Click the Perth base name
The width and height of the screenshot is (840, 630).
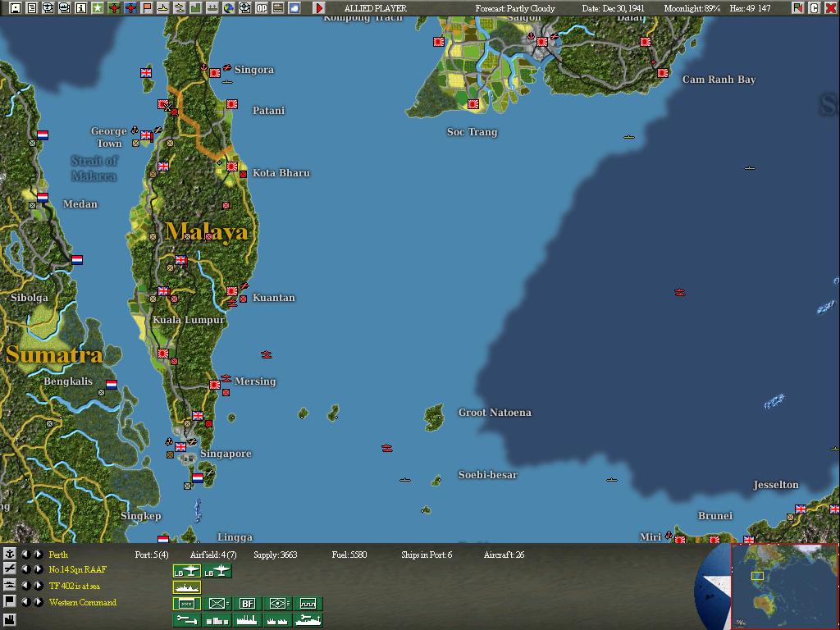(58, 555)
